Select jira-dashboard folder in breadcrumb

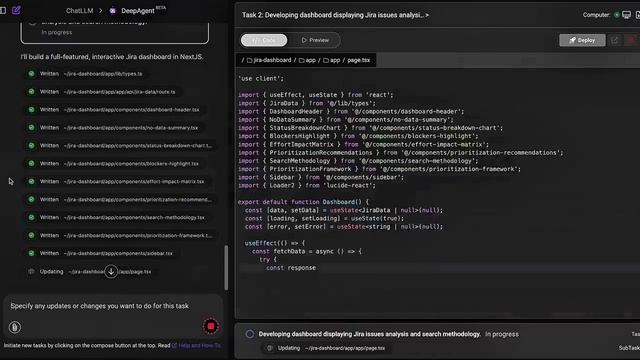269,60
